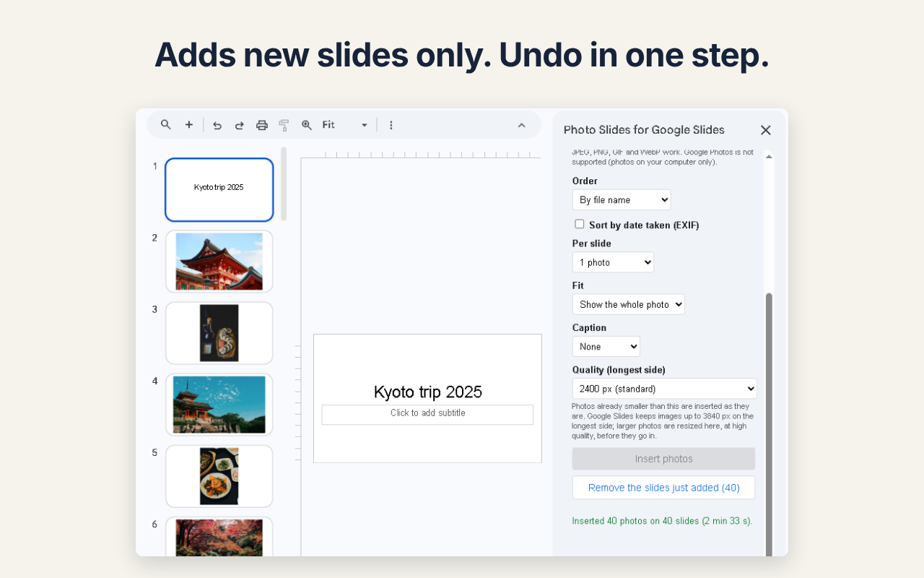
Task: Click the Quality (longest side) label
Action: click(619, 370)
